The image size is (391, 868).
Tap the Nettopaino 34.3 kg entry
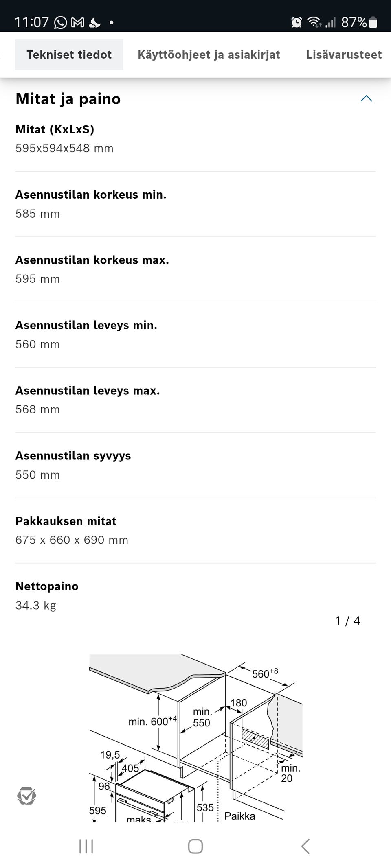click(x=47, y=596)
